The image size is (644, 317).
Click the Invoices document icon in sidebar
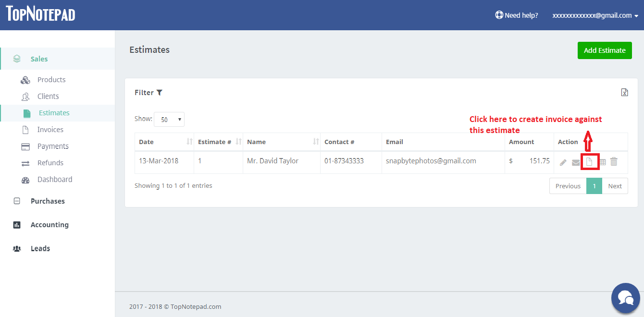(26, 130)
